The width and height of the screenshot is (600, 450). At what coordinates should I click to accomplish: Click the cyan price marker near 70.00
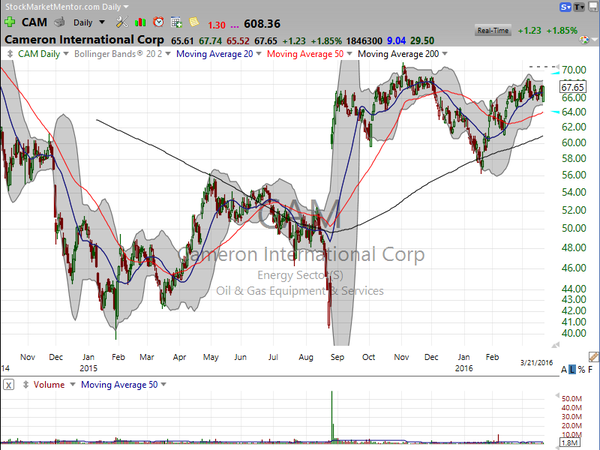[x=555, y=72]
